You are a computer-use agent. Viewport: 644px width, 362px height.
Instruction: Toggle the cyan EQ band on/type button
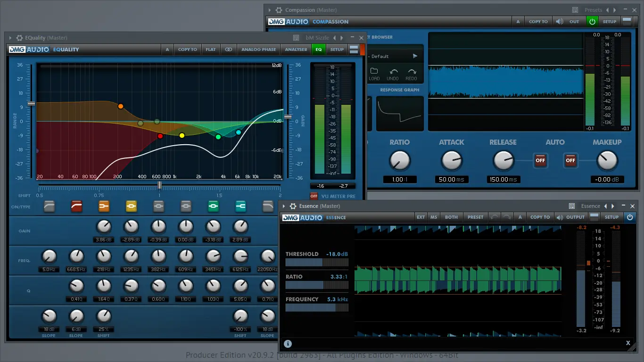pyautogui.click(x=240, y=206)
